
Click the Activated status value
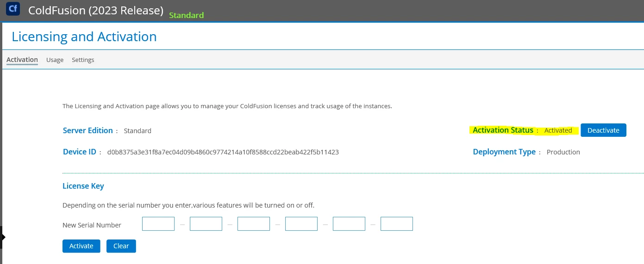pos(558,130)
